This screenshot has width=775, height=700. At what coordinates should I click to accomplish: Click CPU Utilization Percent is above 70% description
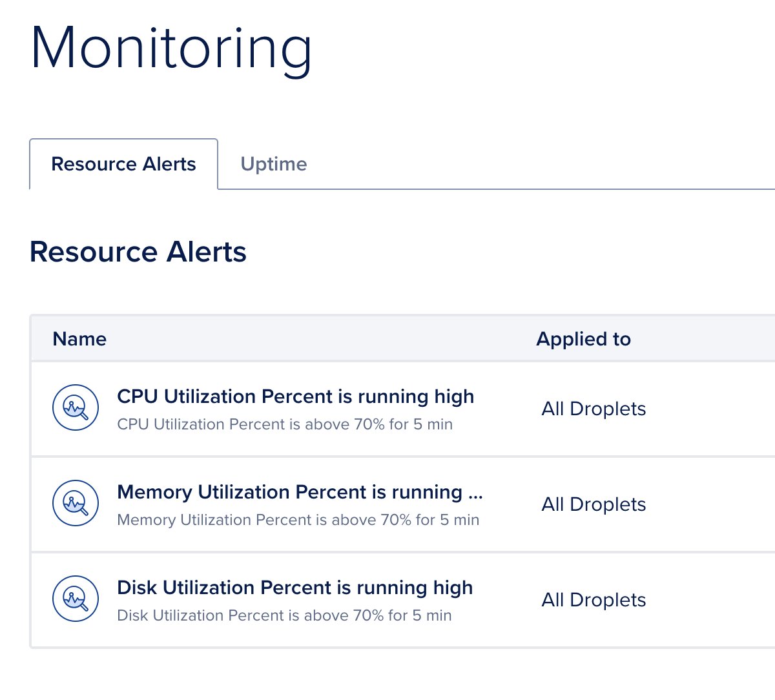285,424
